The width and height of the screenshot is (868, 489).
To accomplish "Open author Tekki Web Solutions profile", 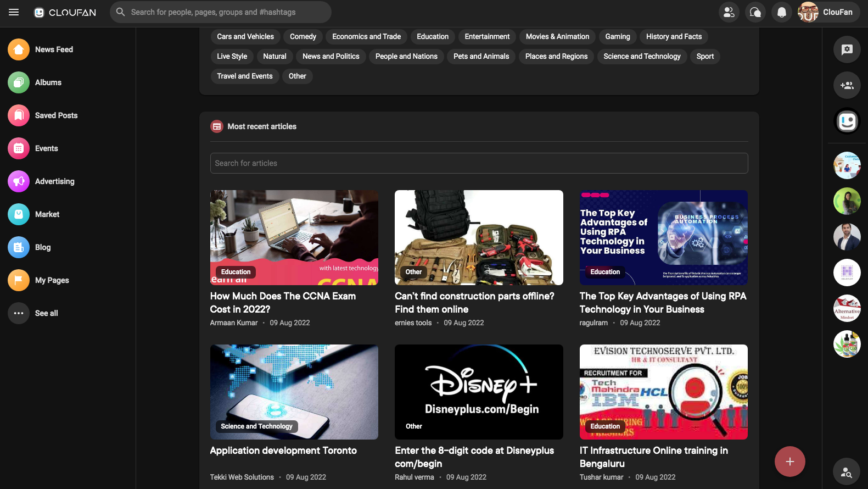I will click(x=242, y=477).
